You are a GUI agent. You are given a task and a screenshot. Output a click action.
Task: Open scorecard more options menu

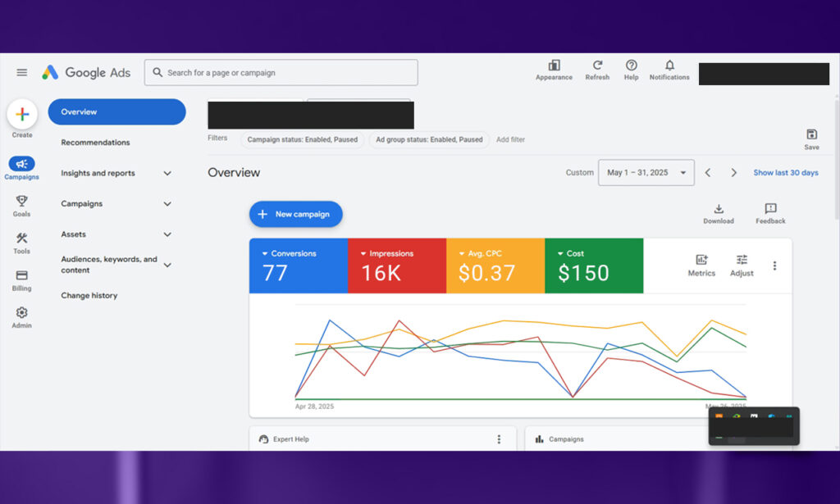pos(774,266)
